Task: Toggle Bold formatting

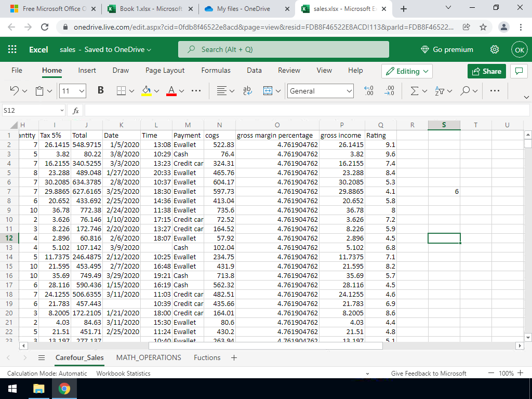Action: [x=100, y=91]
